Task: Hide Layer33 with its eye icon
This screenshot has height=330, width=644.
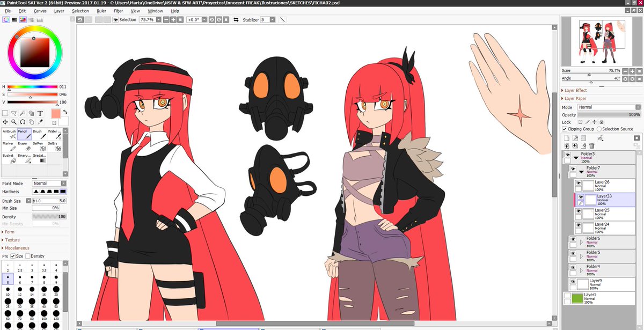Action: (x=581, y=197)
